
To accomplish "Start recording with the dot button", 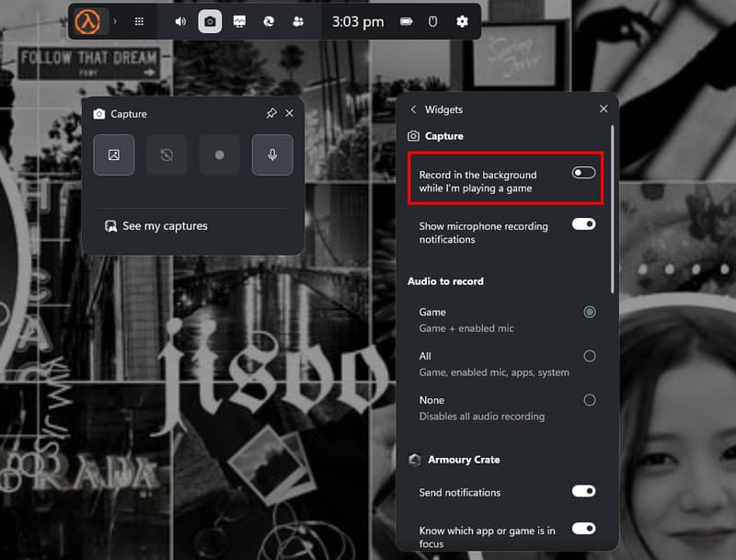I will [219, 154].
